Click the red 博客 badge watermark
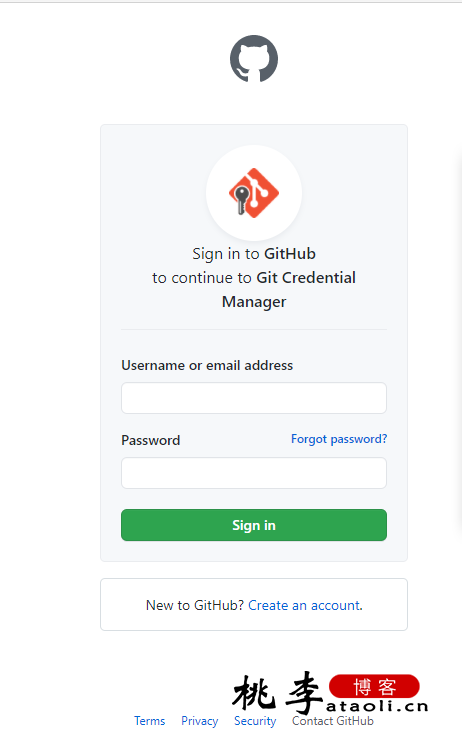 click(x=374, y=686)
